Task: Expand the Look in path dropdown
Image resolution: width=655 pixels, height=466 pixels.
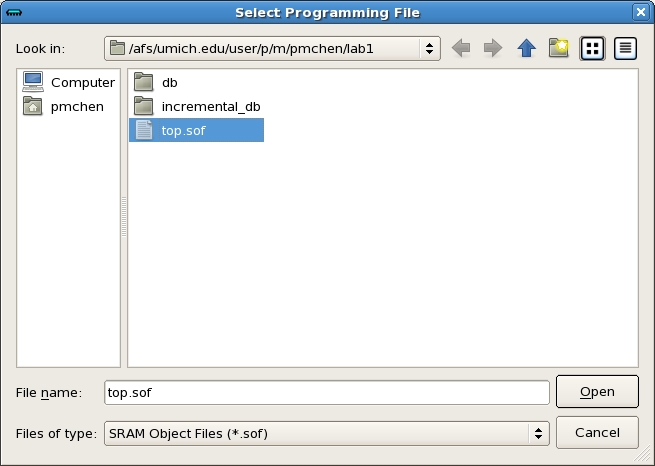Action: coord(272,48)
